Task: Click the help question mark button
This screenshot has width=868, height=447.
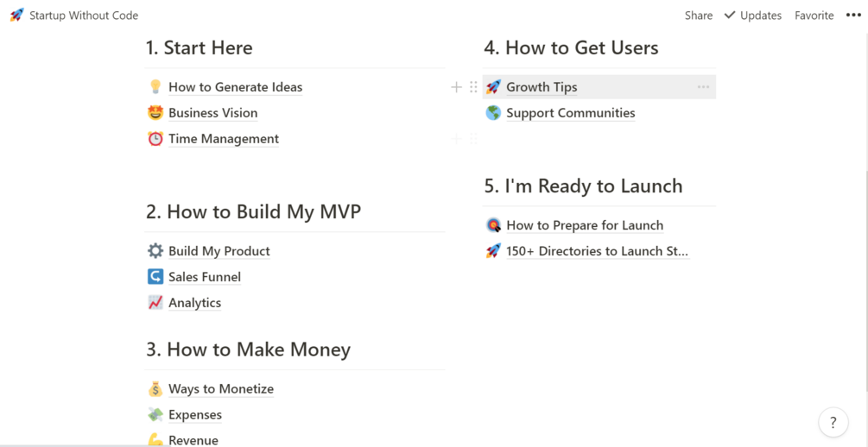Action: coord(833,422)
